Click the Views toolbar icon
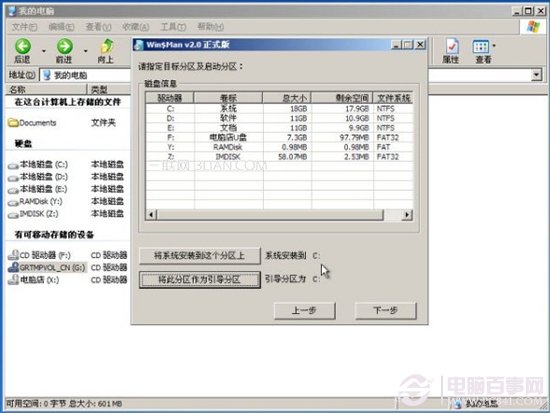The height and width of the screenshot is (413, 550). coord(481,47)
